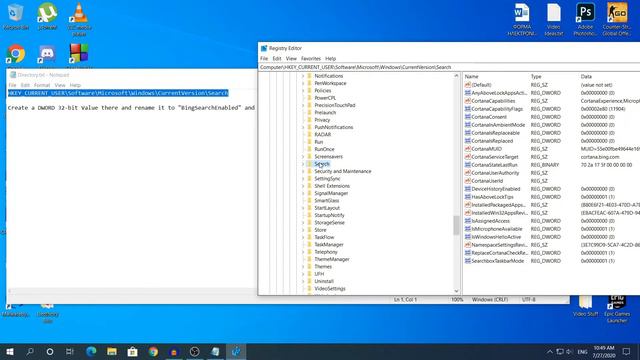Open the Video Stuff desktop folder
640x360 pixels.
[585, 307]
